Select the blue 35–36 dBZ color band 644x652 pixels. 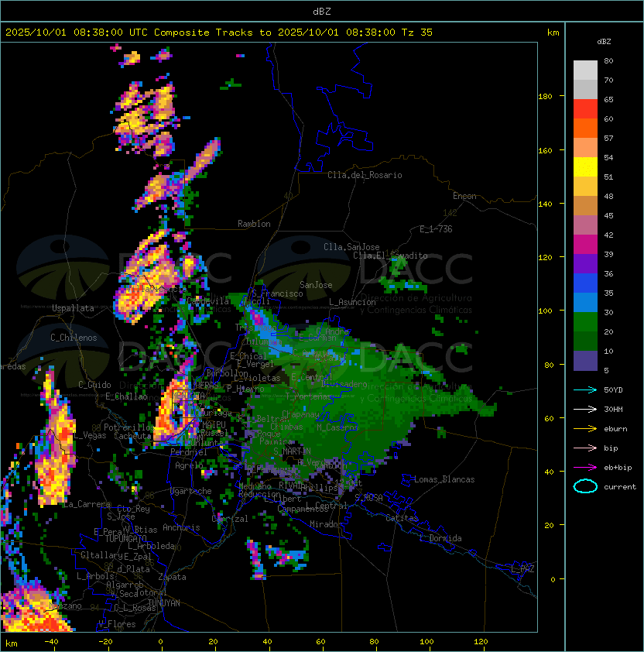point(585,283)
